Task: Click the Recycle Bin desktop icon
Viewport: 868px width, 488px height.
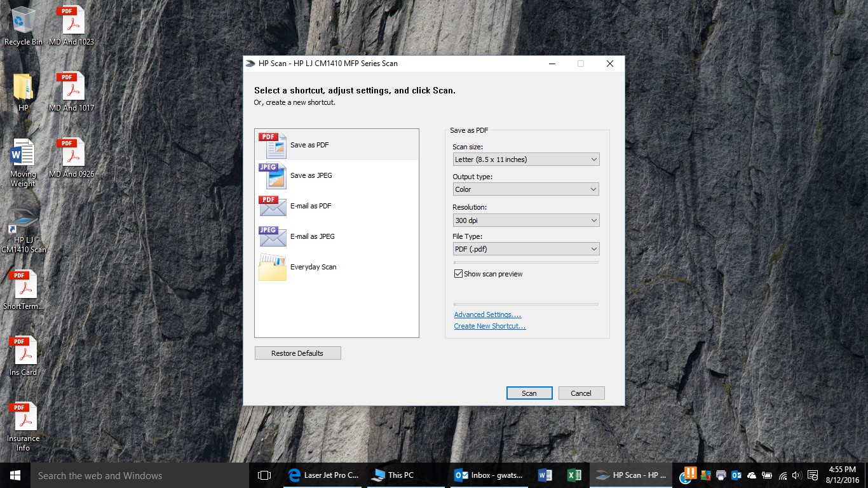Action: (24, 26)
